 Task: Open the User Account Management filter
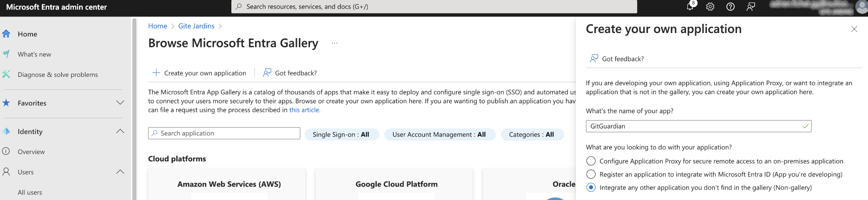pos(439,134)
